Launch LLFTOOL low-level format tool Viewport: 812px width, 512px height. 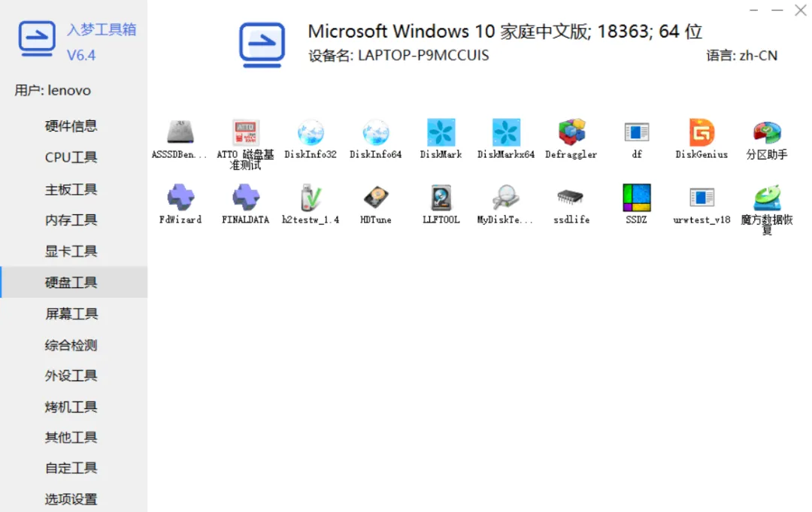441,204
